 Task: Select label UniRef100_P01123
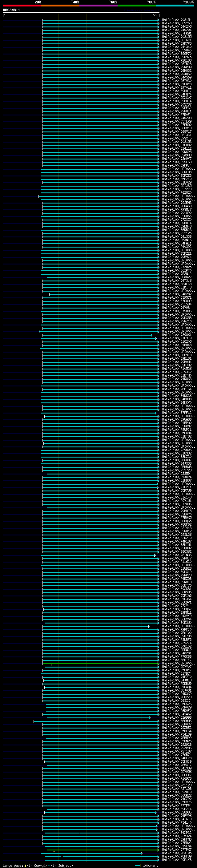pyautogui.click(x=176, y=785)
